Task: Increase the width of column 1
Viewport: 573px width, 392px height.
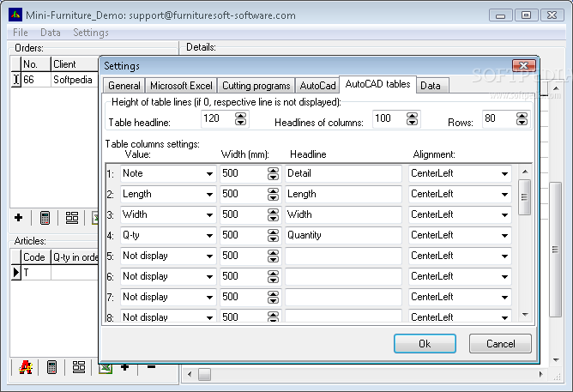Action: [x=273, y=170]
